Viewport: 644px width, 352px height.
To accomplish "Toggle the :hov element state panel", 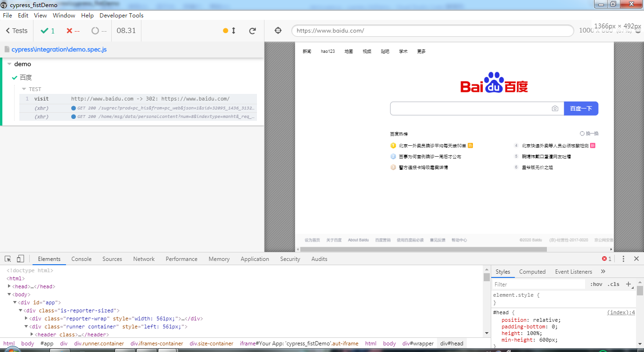I will [596, 285].
